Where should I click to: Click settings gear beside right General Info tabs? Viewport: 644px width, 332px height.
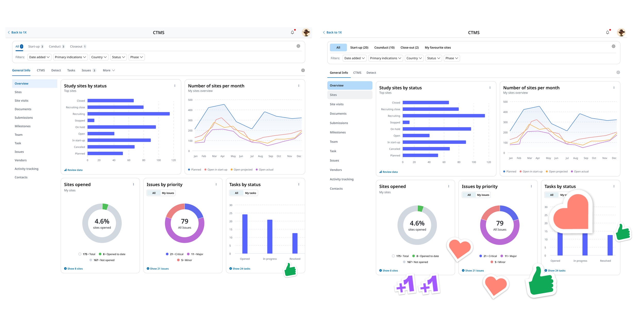coord(618,73)
